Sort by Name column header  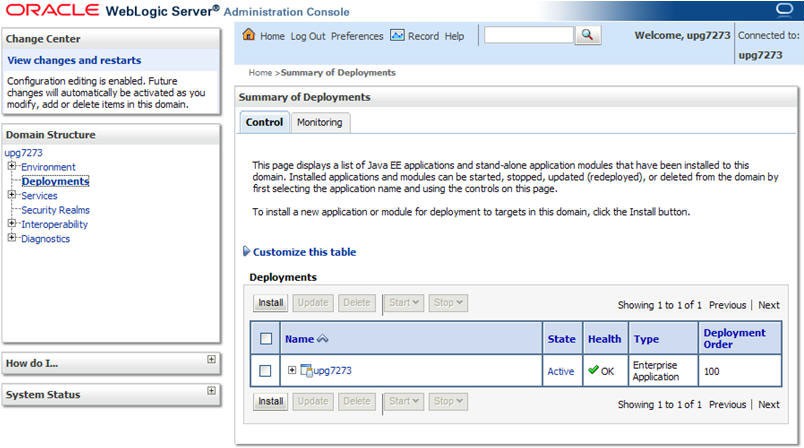pos(299,339)
